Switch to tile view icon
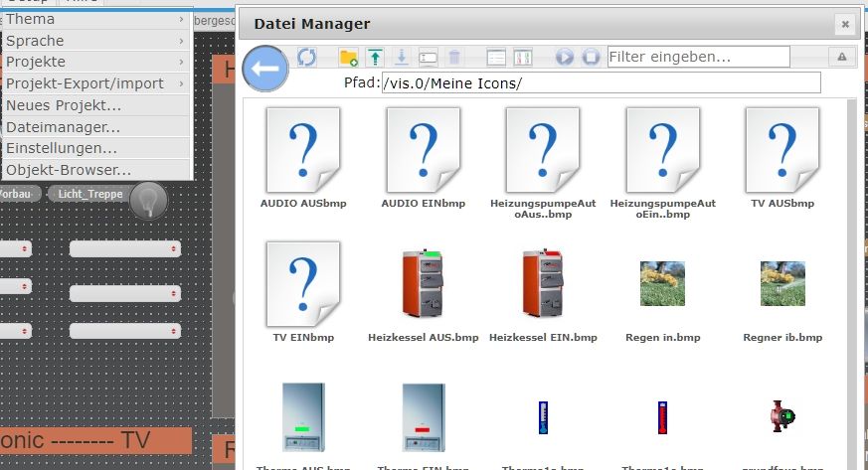 pyautogui.click(x=523, y=57)
